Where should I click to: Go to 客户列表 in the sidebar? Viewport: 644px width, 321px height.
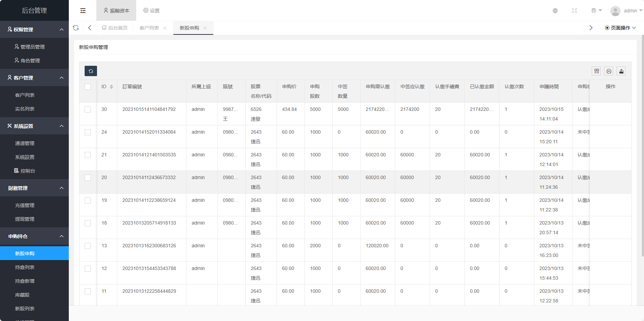click(34, 95)
